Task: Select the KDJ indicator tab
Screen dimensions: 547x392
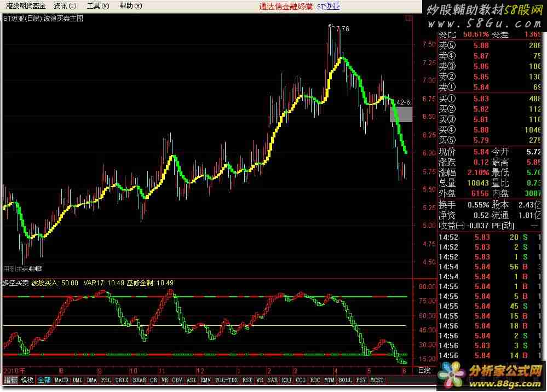Action: (286, 380)
